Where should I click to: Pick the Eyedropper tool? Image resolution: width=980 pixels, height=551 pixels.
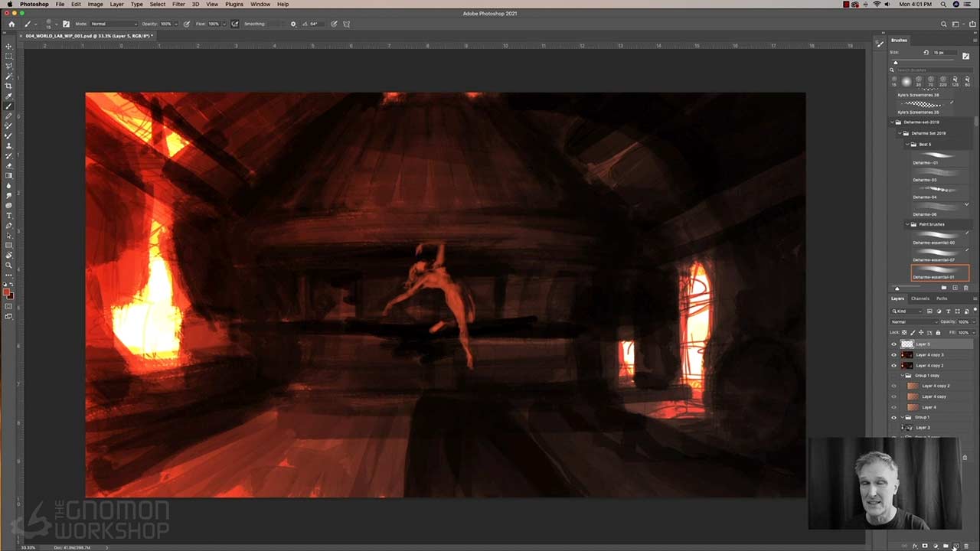(9, 96)
